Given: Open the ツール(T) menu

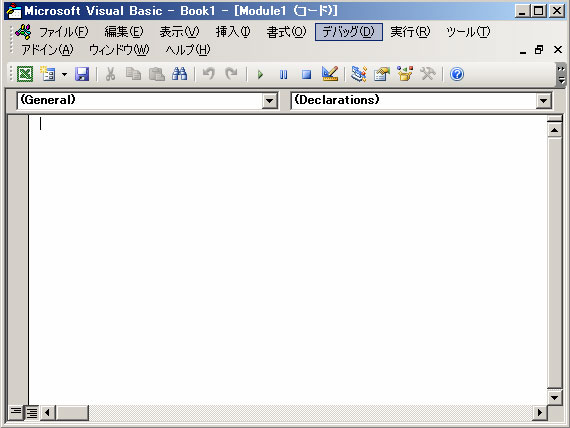Looking at the screenshot, I should click(468, 32).
